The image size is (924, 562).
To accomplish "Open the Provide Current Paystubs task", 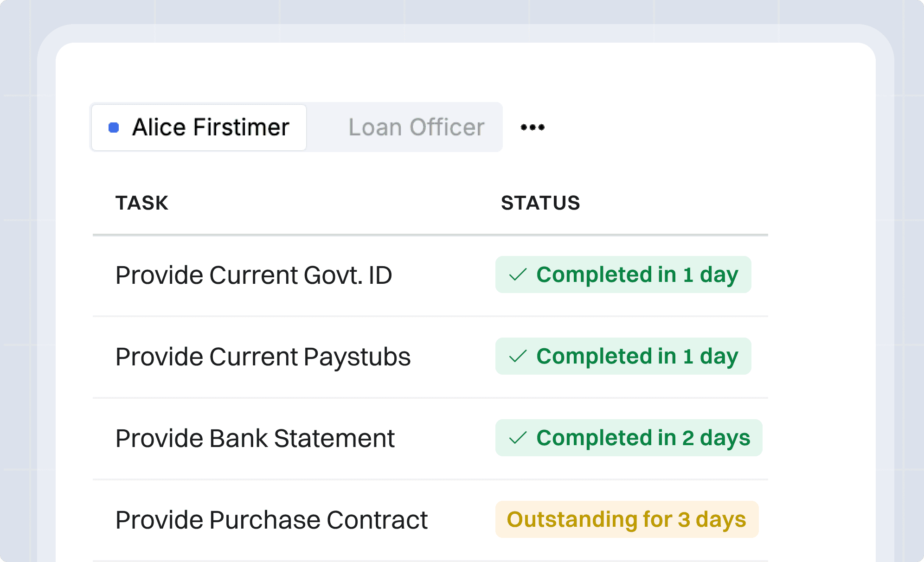I will pyautogui.click(x=263, y=357).
